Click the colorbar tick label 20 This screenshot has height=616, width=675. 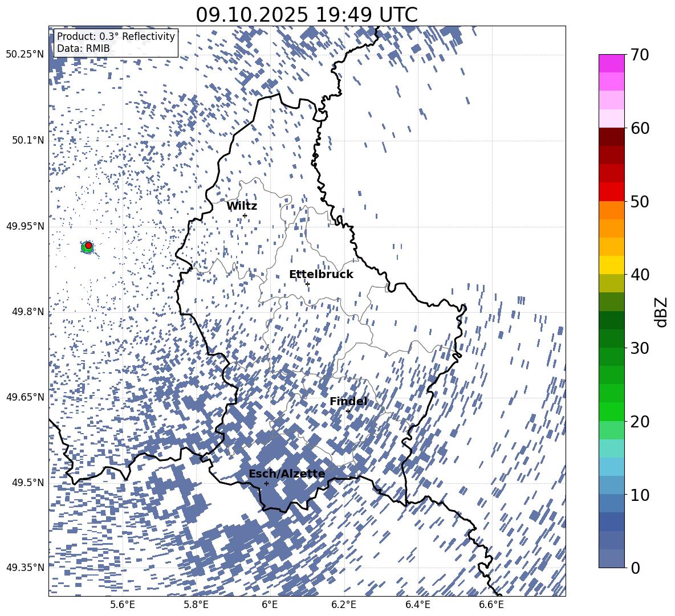pos(640,421)
